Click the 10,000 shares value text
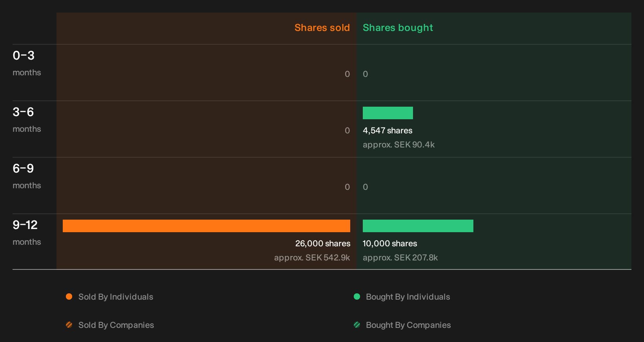 [390, 244]
